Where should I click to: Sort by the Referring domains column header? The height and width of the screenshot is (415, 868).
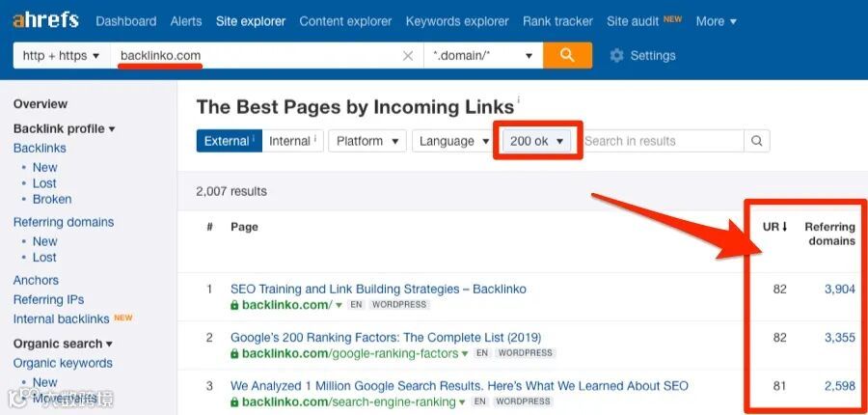[829, 234]
